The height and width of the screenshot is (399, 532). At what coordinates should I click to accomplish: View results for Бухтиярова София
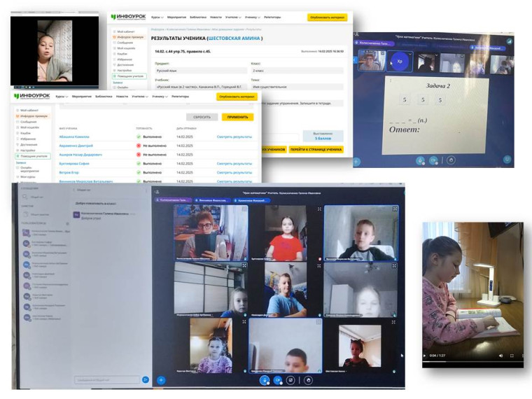click(234, 164)
